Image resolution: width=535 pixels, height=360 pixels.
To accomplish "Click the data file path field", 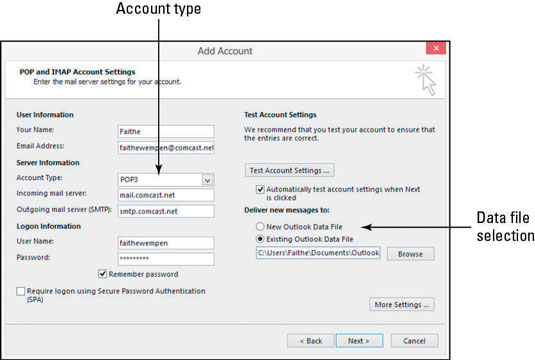I will (318, 253).
